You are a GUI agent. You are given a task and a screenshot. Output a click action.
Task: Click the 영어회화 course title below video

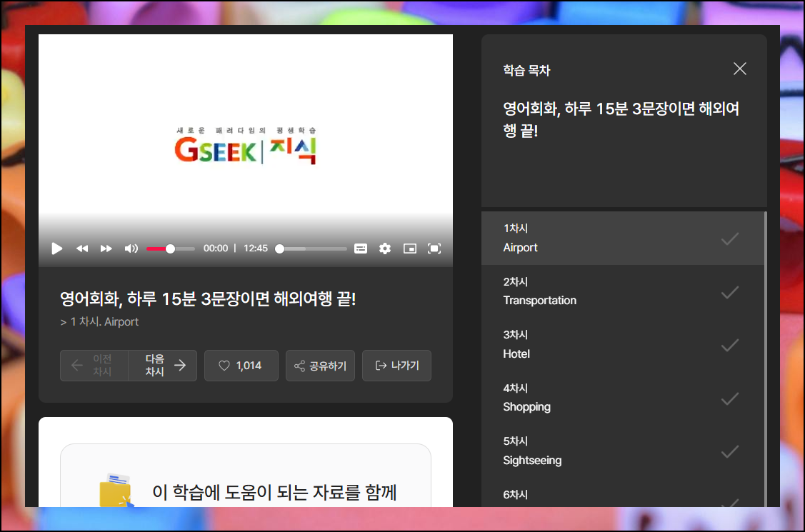click(x=208, y=298)
